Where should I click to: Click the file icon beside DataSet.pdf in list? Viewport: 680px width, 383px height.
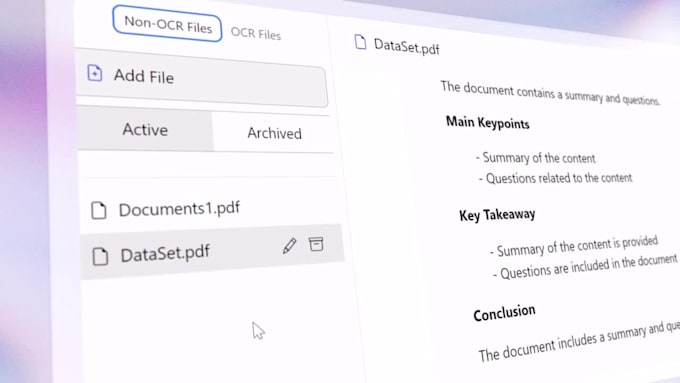tap(100, 256)
